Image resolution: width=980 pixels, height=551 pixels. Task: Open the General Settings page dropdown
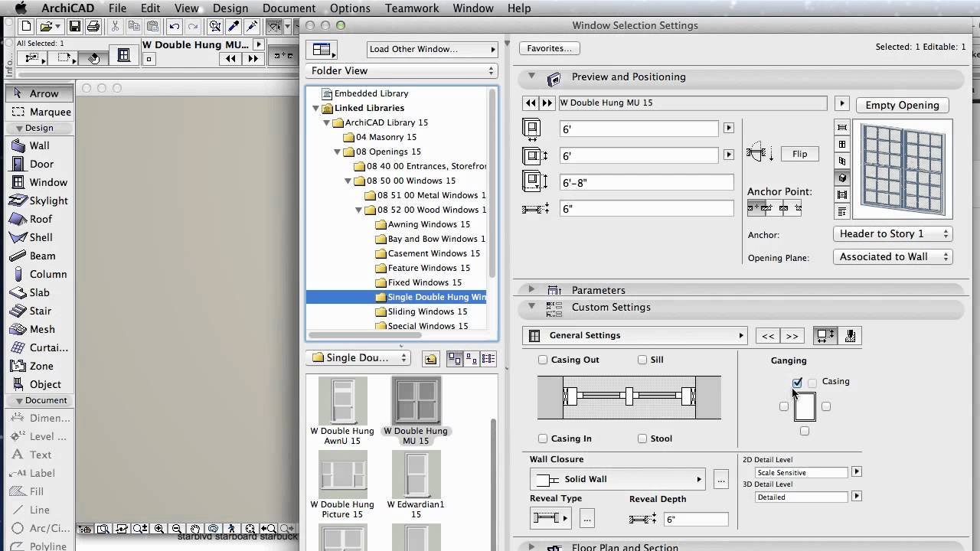click(635, 335)
